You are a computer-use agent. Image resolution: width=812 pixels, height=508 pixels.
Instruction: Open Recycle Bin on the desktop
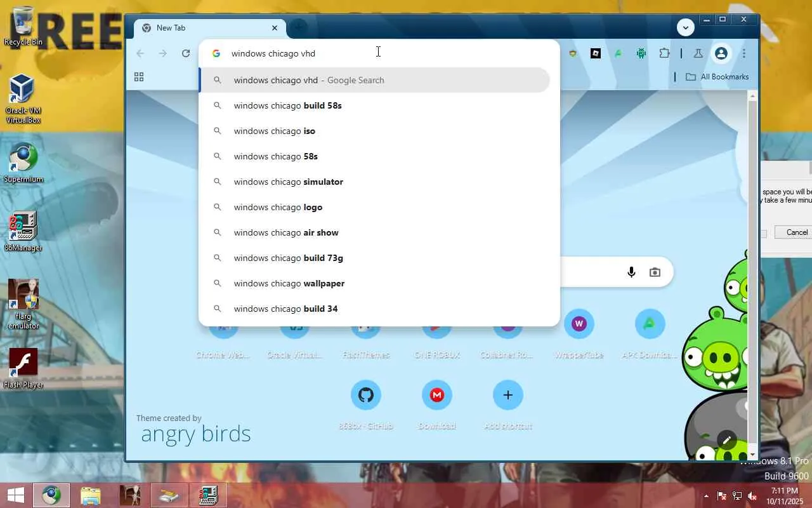pos(23,27)
